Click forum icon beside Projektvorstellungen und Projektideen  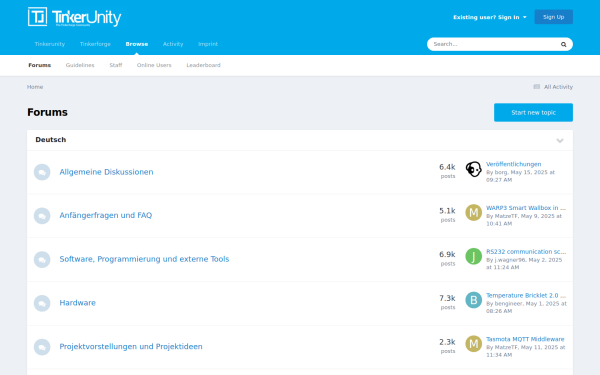click(42, 347)
